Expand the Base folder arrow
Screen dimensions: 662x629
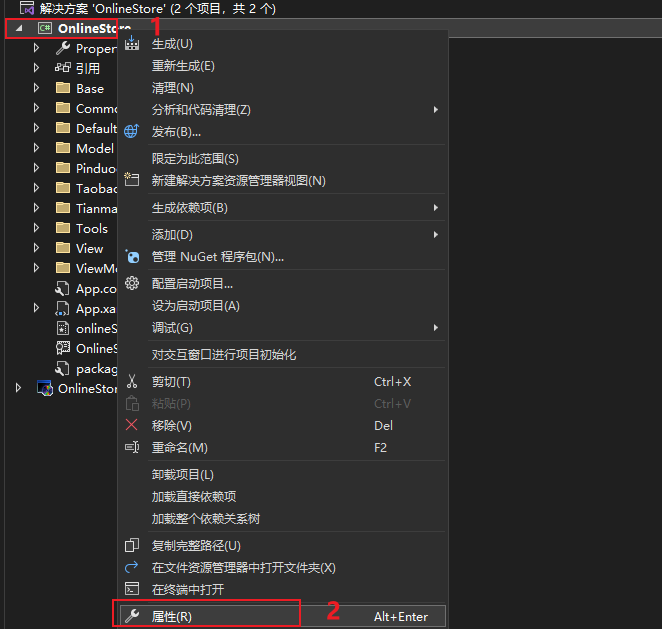tap(36, 88)
